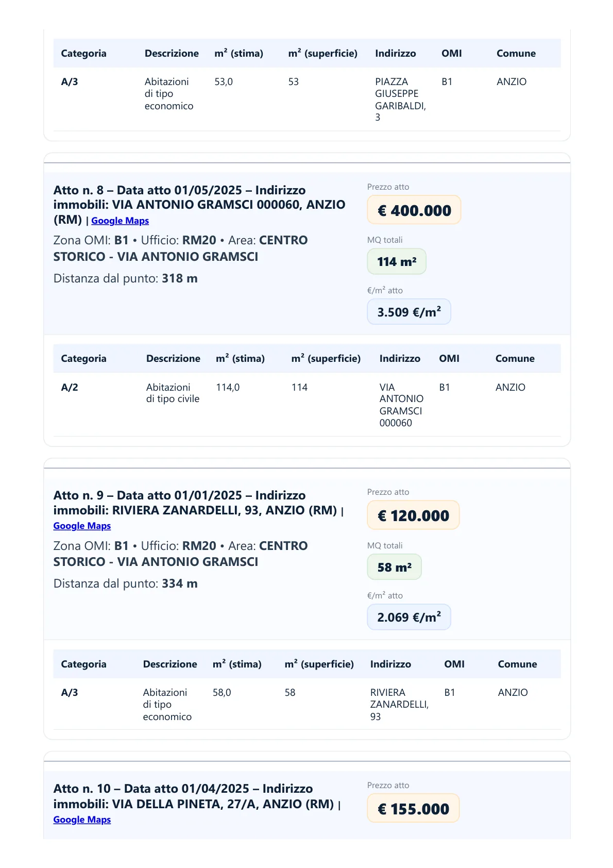Open Google Maps link for Atto n. 8

120,221
